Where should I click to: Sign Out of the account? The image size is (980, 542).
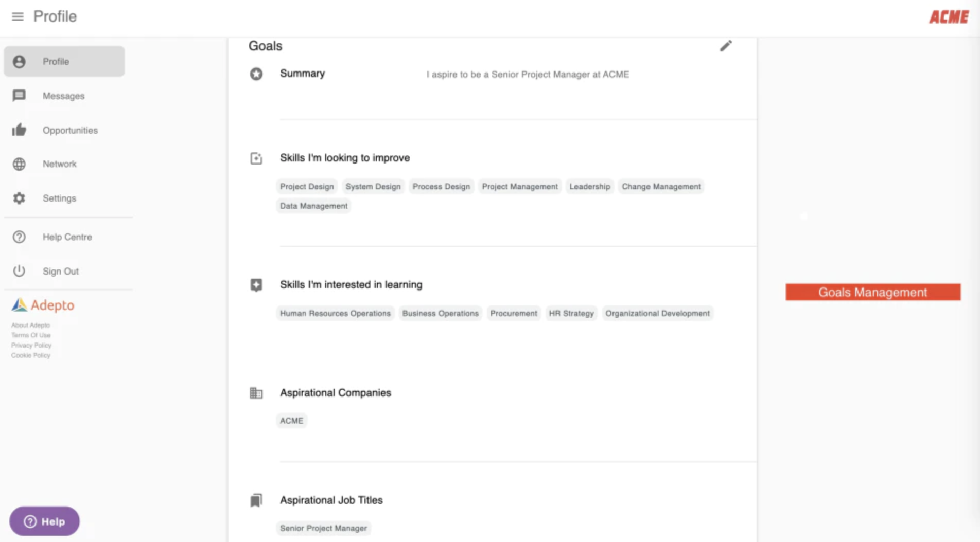(x=60, y=272)
